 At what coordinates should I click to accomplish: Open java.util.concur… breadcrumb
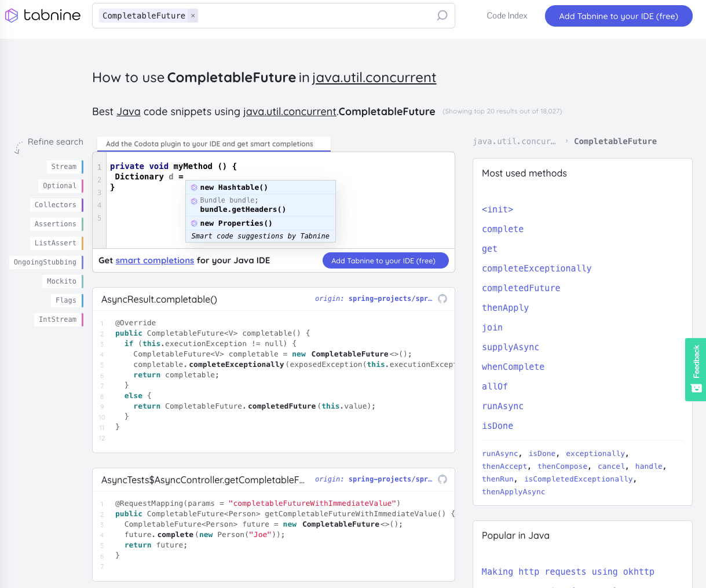(x=514, y=141)
